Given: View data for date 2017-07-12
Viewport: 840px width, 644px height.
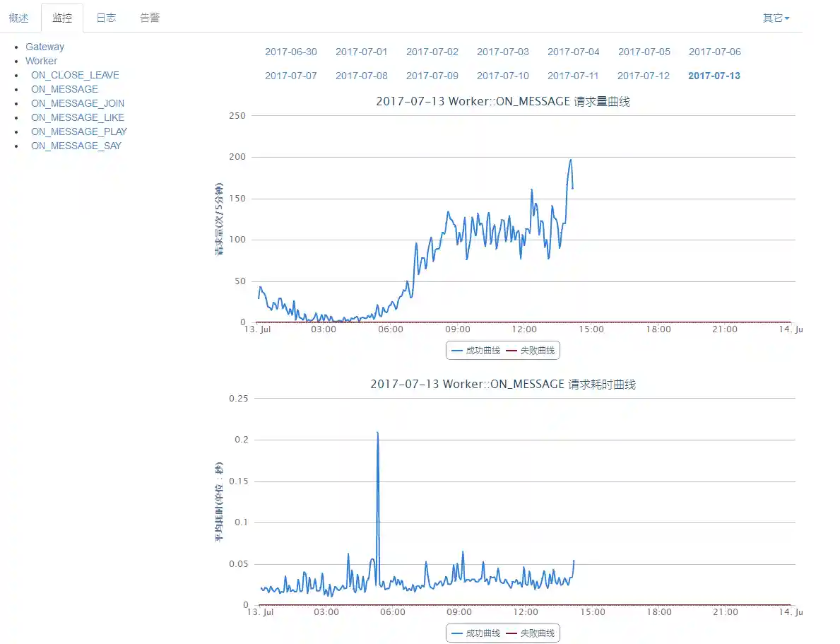Looking at the screenshot, I should (644, 76).
